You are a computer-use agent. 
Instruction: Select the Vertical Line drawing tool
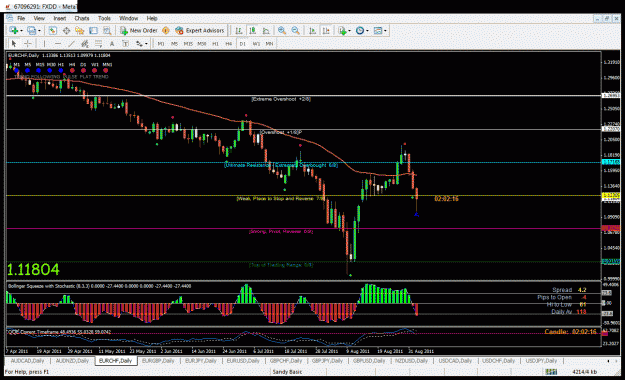pos(44,43)
